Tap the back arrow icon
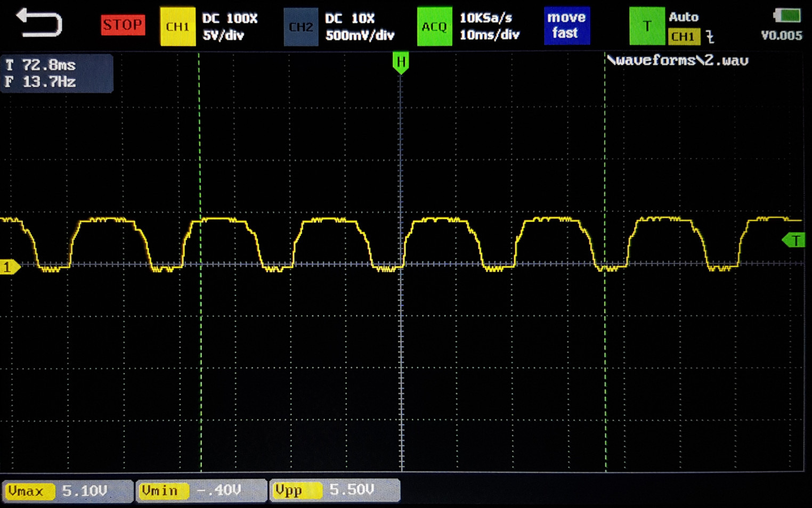Screen dimensions: 812x508 pos(39,23)
